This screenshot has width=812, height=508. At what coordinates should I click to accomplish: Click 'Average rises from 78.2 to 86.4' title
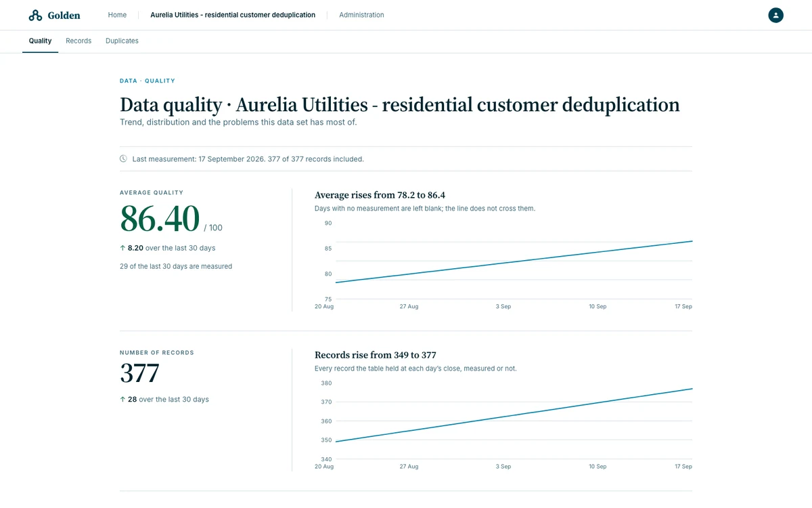click(380, 195)
